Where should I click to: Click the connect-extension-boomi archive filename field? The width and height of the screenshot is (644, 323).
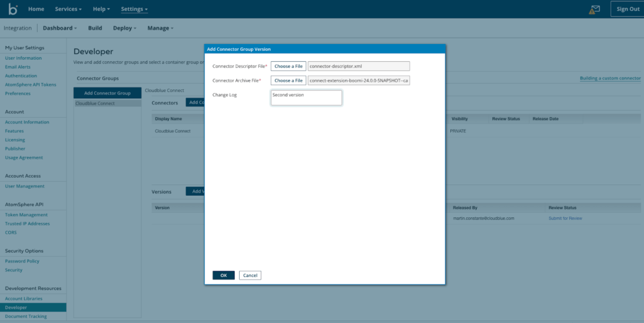[359, 81]
